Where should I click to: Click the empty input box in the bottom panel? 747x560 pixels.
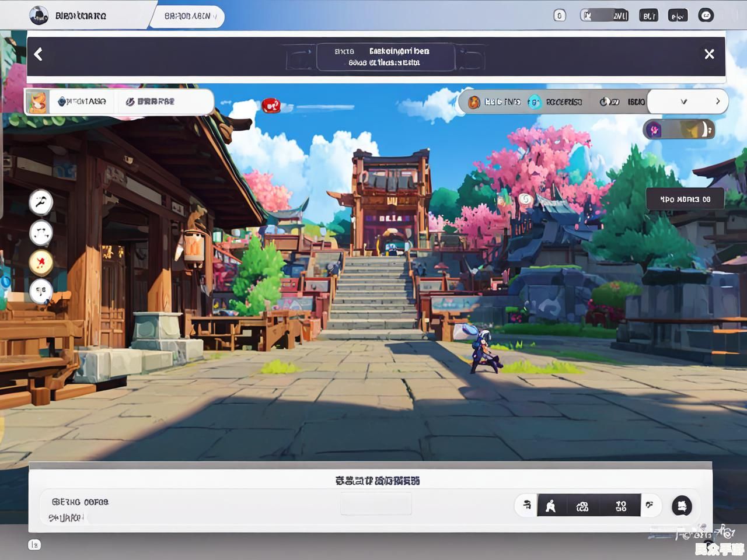[376, 503]
